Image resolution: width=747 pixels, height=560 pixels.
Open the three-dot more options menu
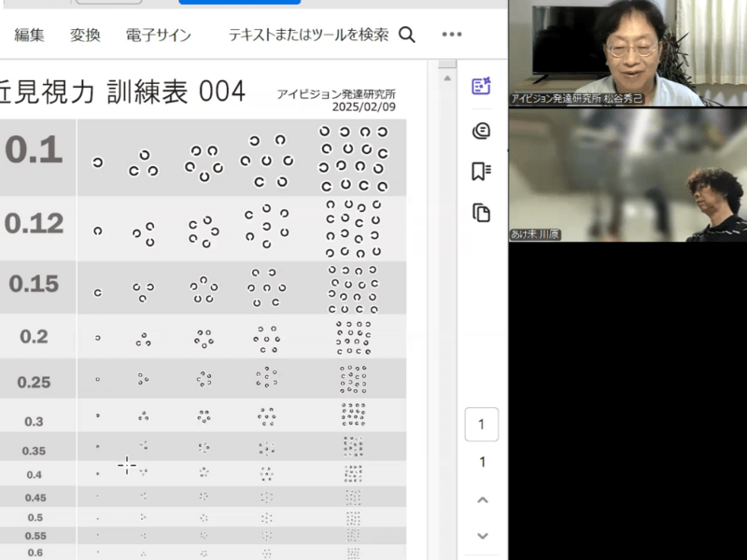(452, 35)
